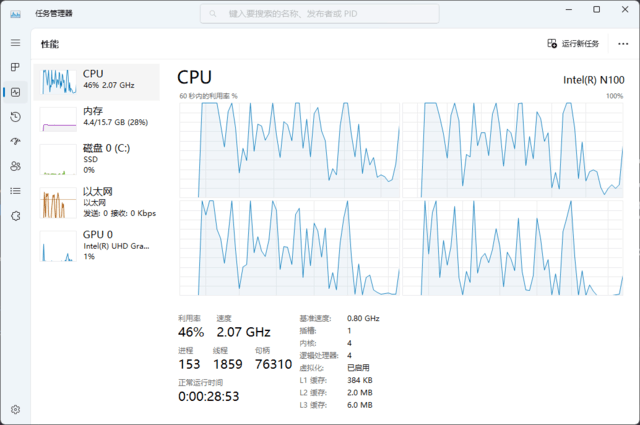The width and height of the screenshot is (640, 425).
Task: Maximize the Task Manager window
Action: point(596,9)
